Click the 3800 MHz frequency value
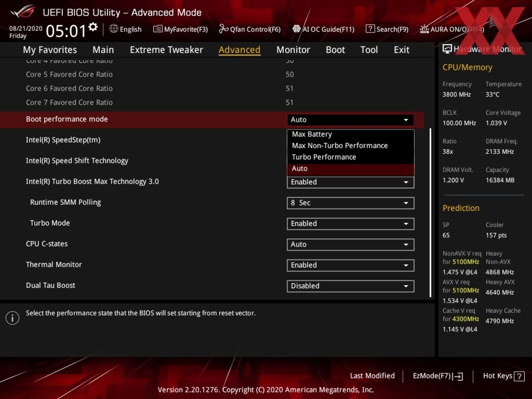 (457, 94)
